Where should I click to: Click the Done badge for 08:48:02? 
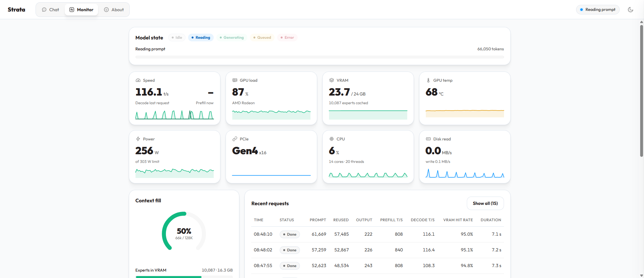(290, 250)
